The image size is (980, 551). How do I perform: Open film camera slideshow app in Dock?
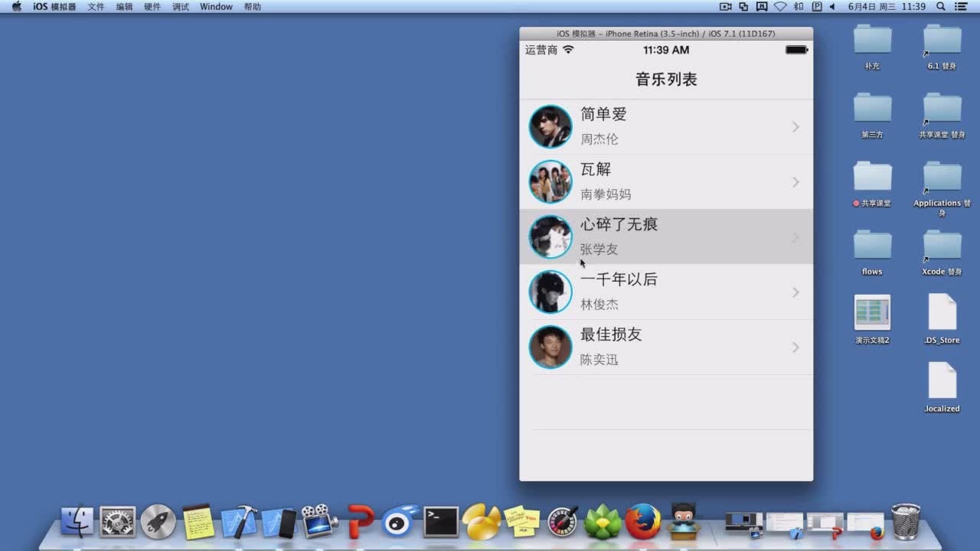coord(319,521)
